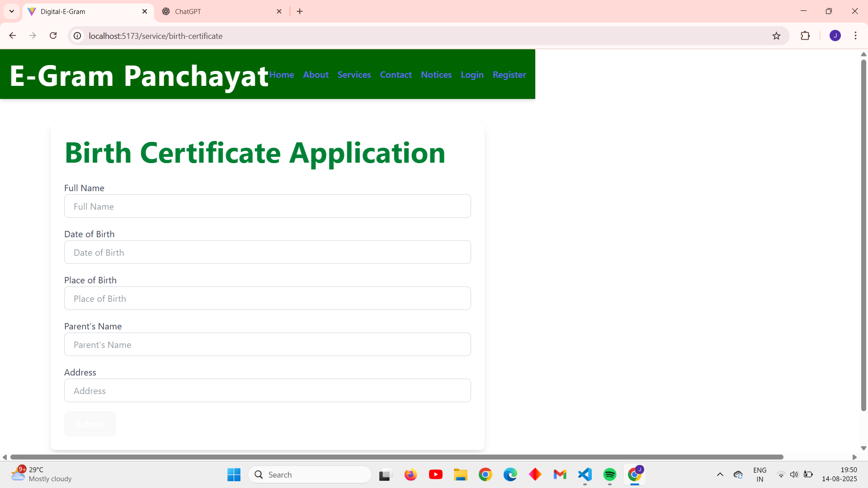Image resolution: width=868 pixels, height=488 pixels.
Task: Click the horizontal page scrollbar
Action: pos(396,457)
